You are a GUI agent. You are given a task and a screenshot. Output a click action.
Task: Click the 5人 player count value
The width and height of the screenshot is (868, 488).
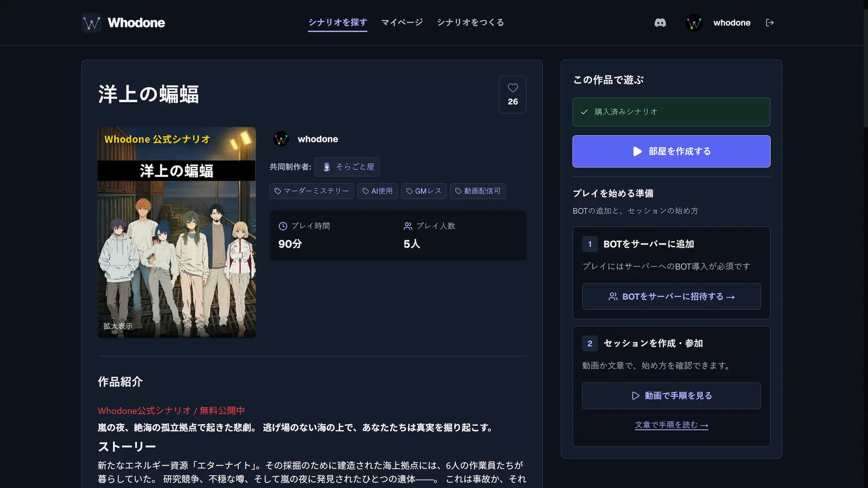pyautogui.click(x=412, y=244)
